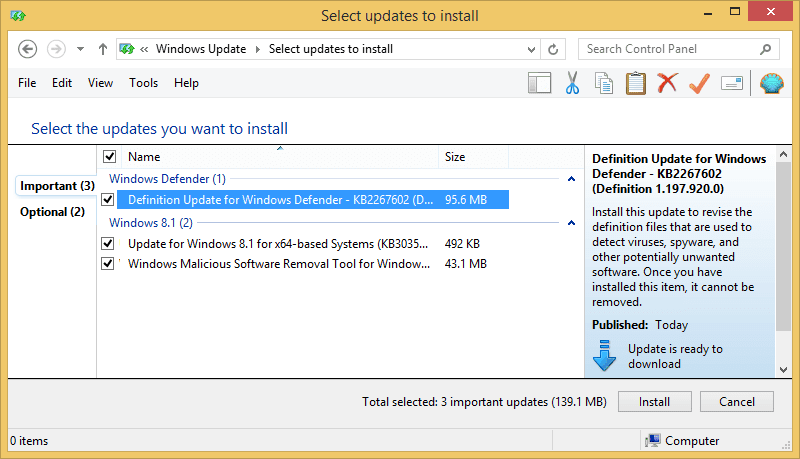The width and height of the screenshot is (800, 459).
Task: Click the Properties card toolbar icon
Action: pyautogui.click(x=732, y=83)
